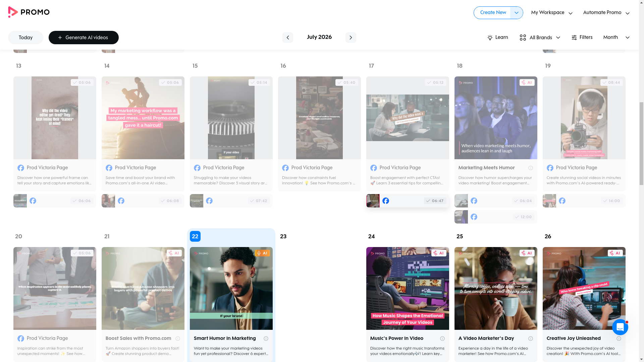Viewport: 644px width, 362px height.
Task: Open Music's Power In Video thumbnail
Action: tap(407, 288)
